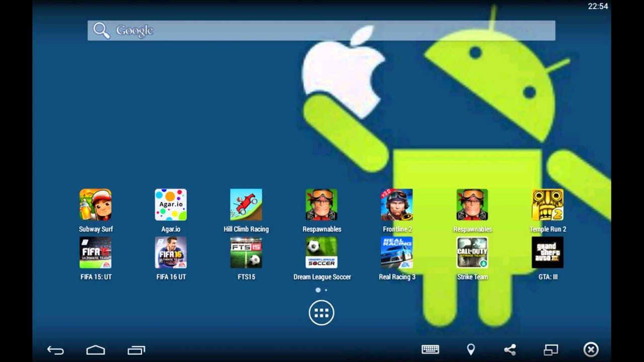Tap the Home navigation button
Screen dimensions: 644x362
(96, 350)
